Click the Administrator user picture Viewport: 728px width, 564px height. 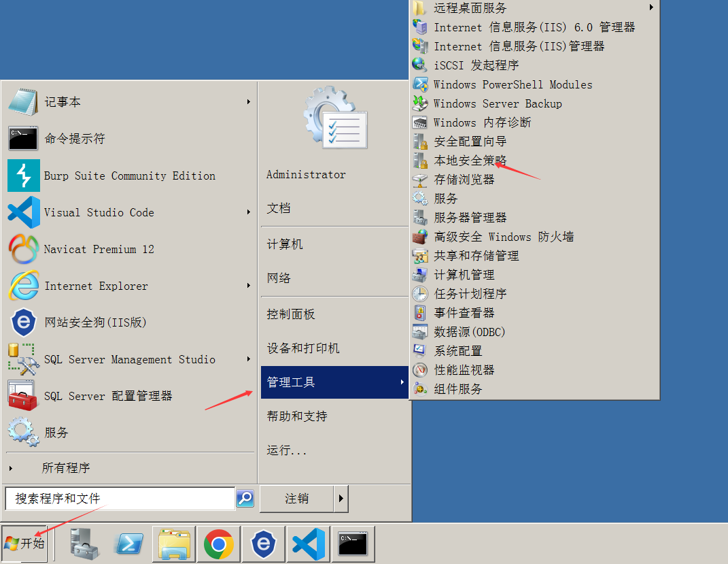click(x=334, y=118)
